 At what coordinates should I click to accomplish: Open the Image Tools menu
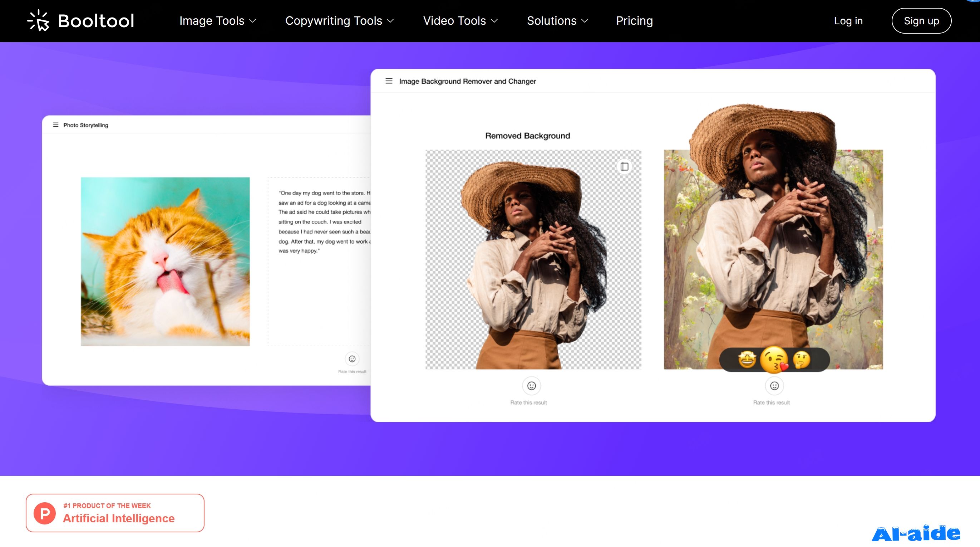(218, 20)
